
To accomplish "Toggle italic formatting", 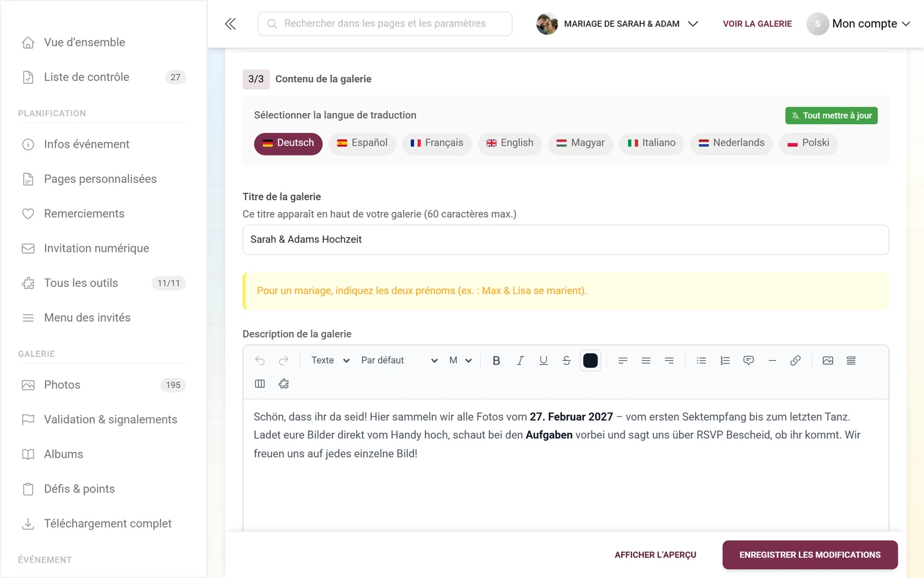I will (x=520, y=361).
